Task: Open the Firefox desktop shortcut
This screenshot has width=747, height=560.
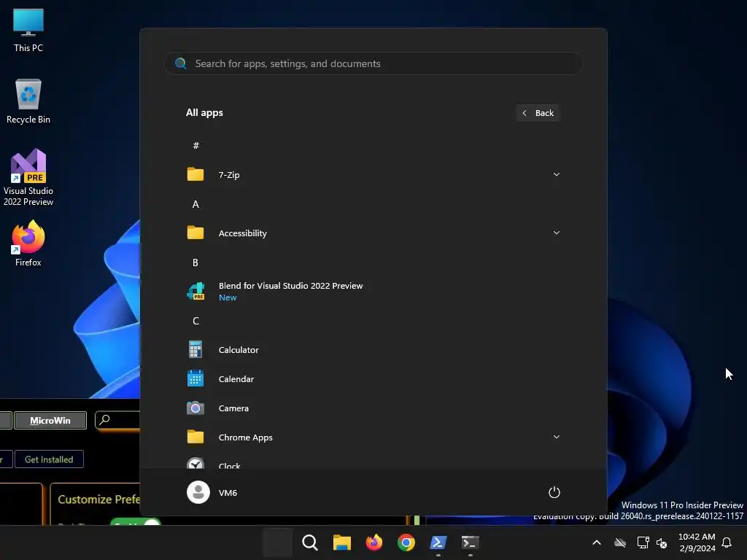Action: pos(28,244)
